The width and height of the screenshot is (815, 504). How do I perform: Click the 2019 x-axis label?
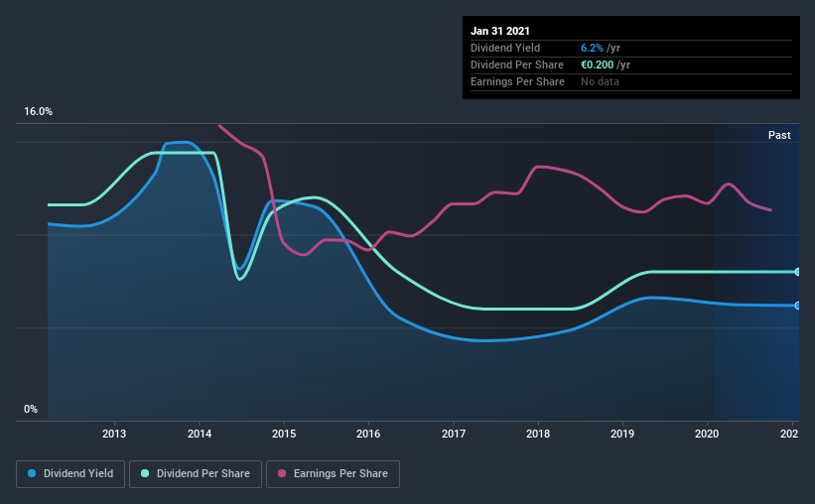click(x=622, y=434)
